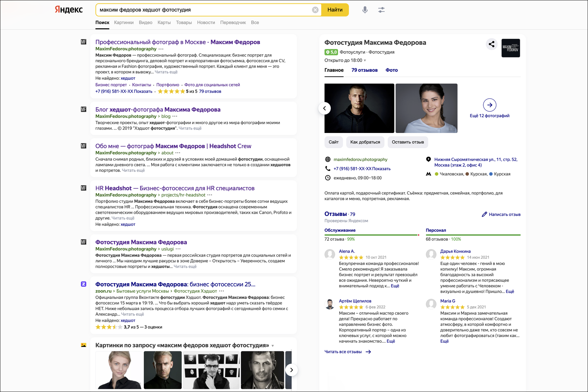Open blonde woman image thumbnail

tap(119, 370)
